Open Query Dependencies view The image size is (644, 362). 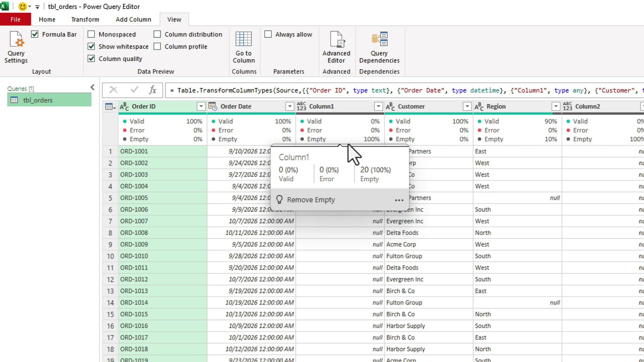click(x=379, y=47)
